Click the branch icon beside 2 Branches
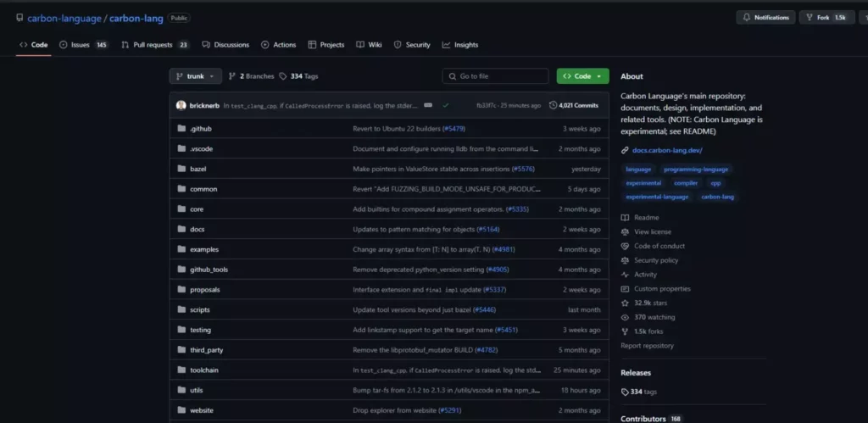Viewport: 868px width, 423px height. point(232,76)
